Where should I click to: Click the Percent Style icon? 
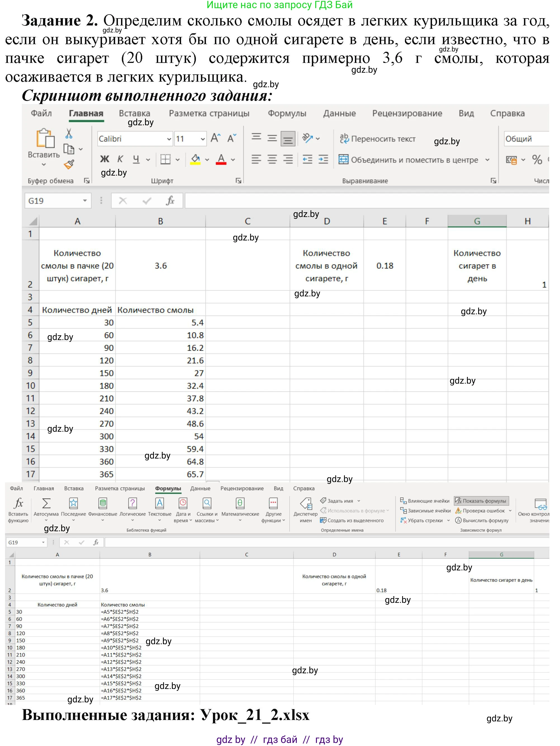tap(537, 160)
